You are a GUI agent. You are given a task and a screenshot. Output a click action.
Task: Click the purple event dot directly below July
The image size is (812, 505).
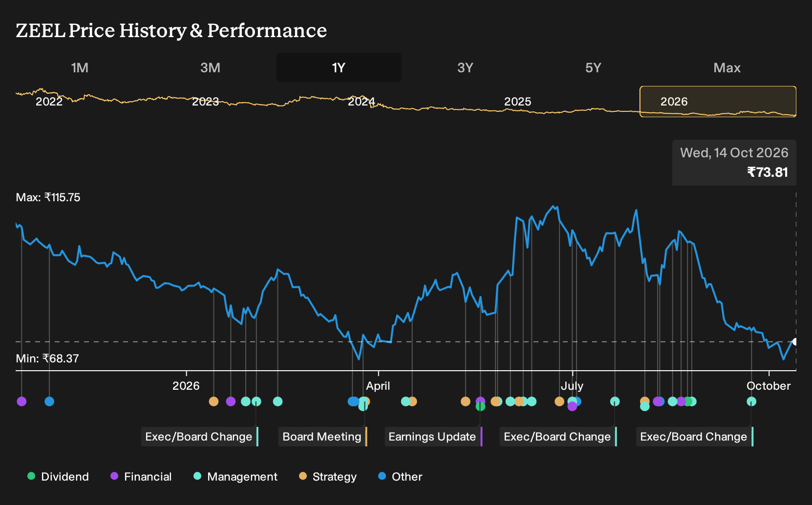click(572, 406)
